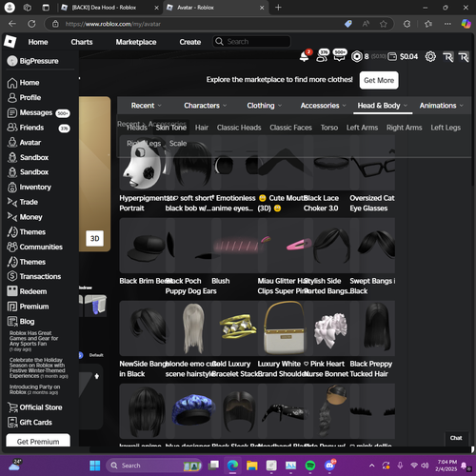Select the Oversized Cat Eye Glasses thumbnail
This screenshot has width=476, height=476.
point(372,163)
